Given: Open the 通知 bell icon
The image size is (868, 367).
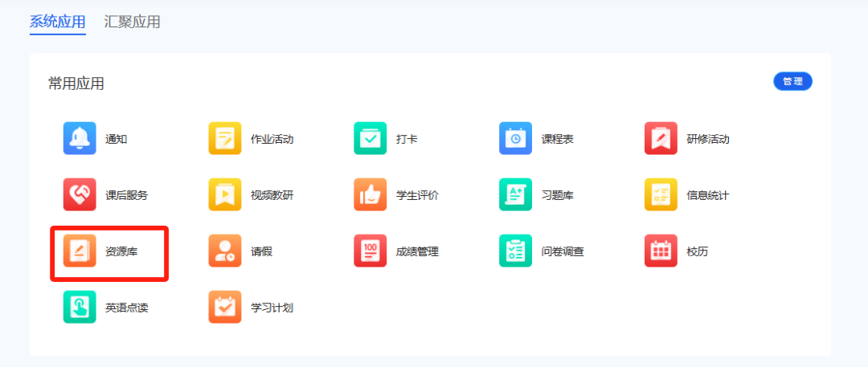Looking at the screenshot, I should (80, 138).
